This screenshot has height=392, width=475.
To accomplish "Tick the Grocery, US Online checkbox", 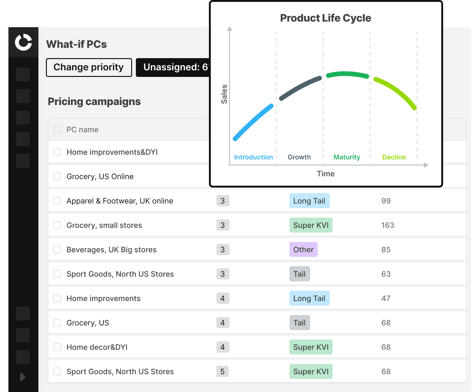I will click(x=57, y=176).
